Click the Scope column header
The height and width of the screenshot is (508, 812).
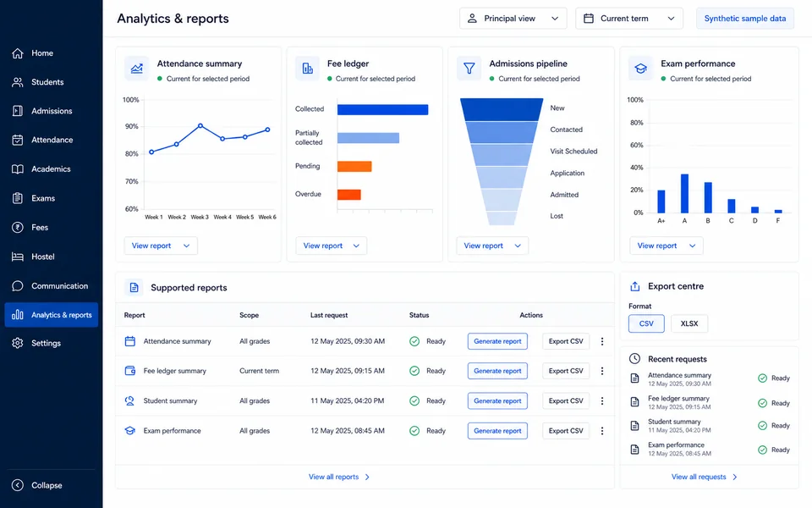point(249,315)
